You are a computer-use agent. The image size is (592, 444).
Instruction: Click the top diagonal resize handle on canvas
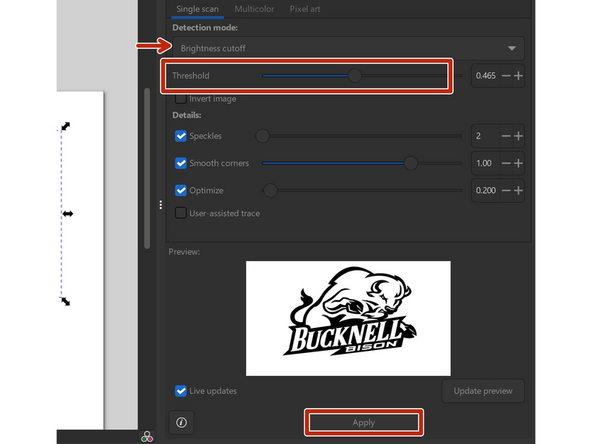click(x=66, y=126)
